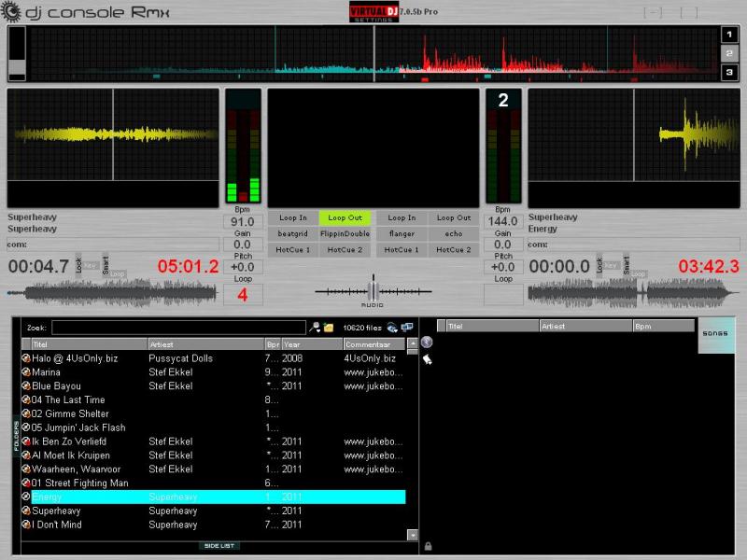Click the dj console Rmx gear logo
The image size is (747, 560).
pos(10,12)
